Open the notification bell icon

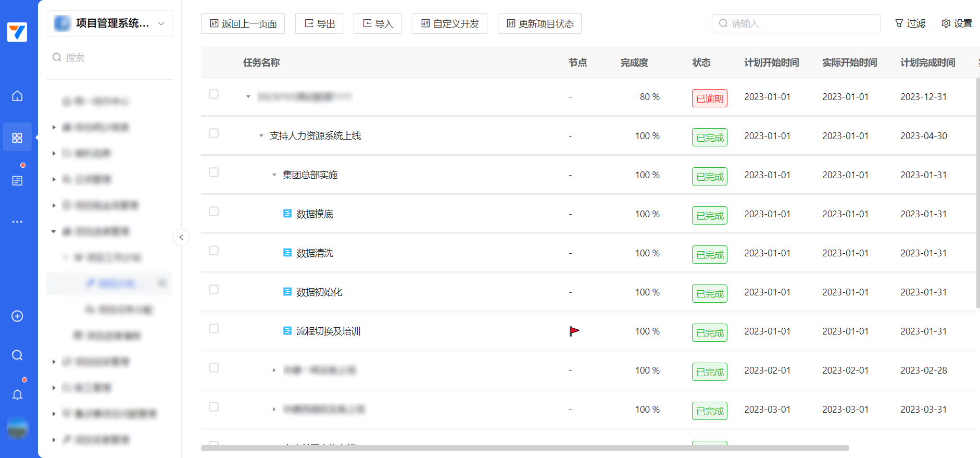[x=17, y=394]
